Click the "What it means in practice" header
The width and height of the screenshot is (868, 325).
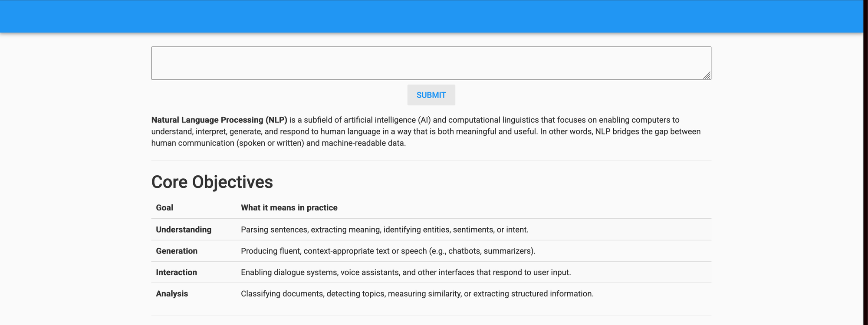[x=289, y=208]
